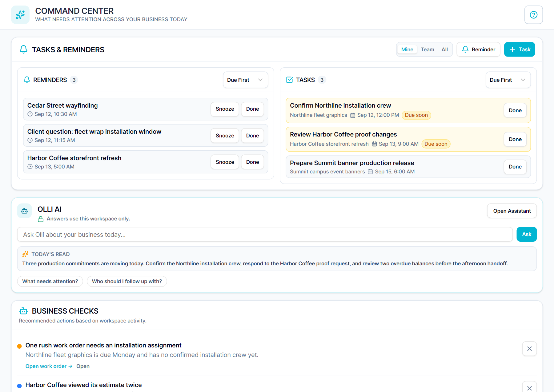
Task: Mark fleet wrap client question done
Action: click(x=252, y=136)
